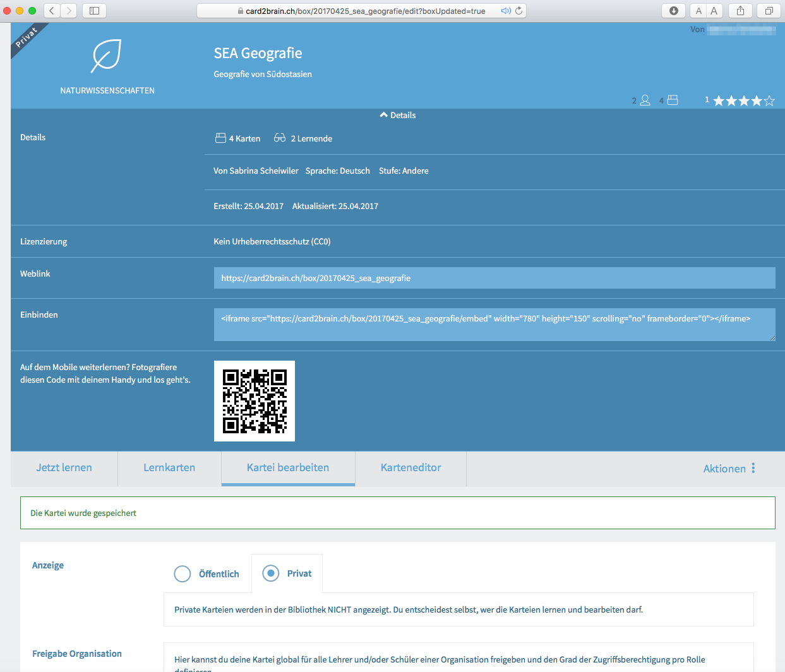Click the learners person icon in header
Screen dimensions: 785x672
pyautogui.click(x=645, y=100)
